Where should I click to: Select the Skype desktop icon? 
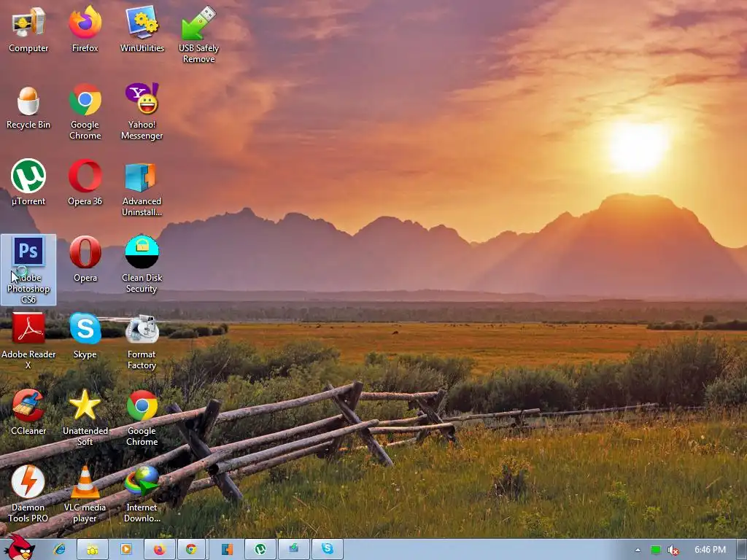pyautogui.click(x=85, y=336)
